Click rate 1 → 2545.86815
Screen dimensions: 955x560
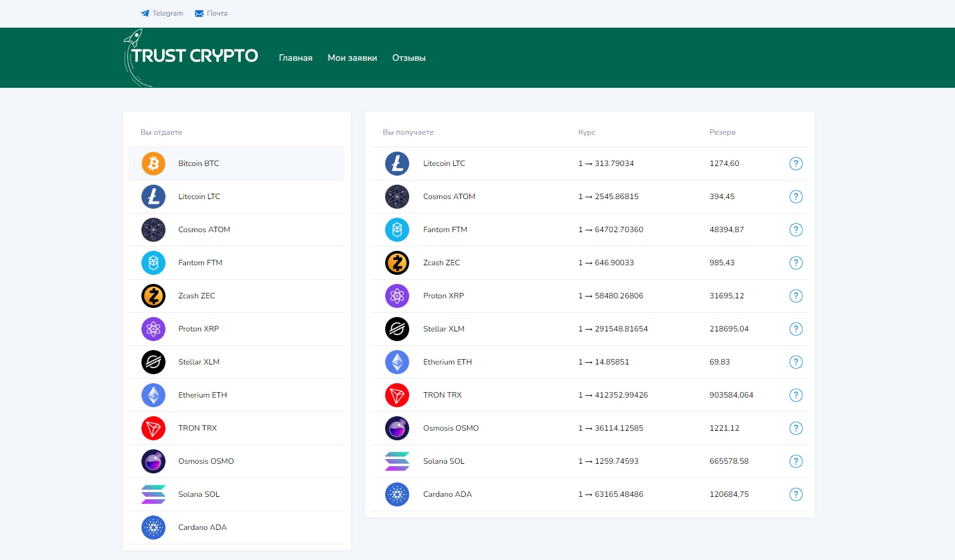tap(608, 197)
